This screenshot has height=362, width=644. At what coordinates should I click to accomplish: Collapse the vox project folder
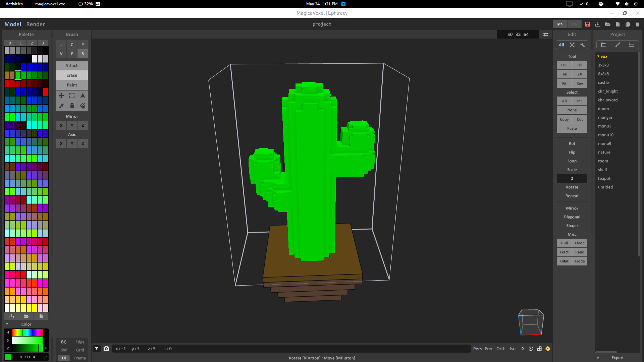click(598, 56)
